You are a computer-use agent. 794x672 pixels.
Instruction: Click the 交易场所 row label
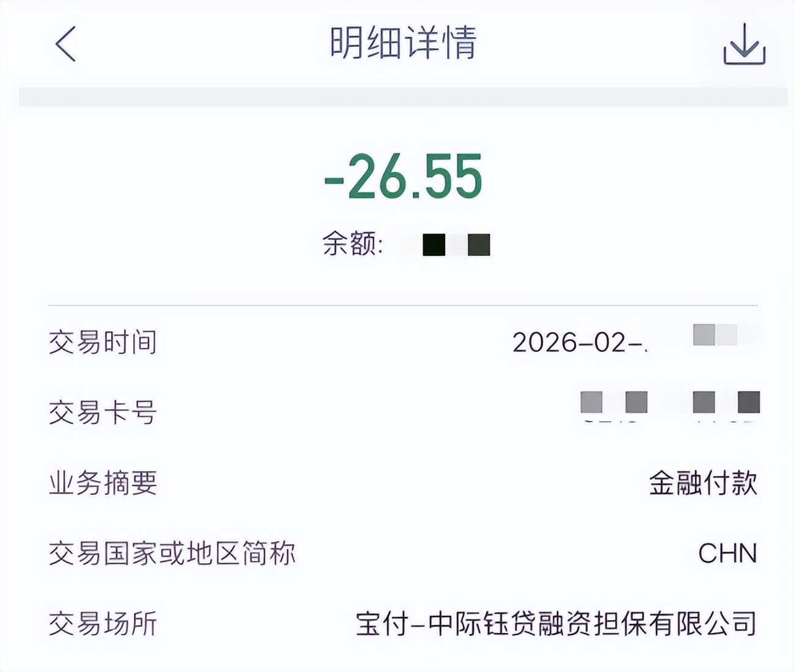click(103, 624)
